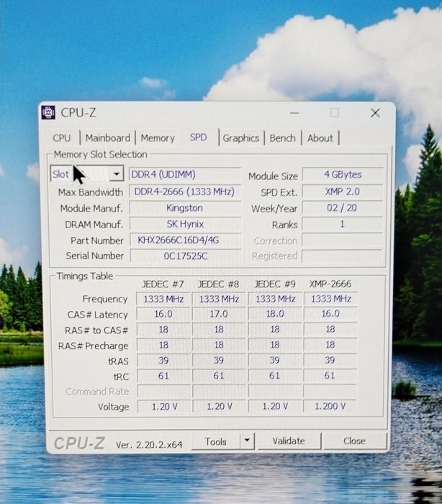Click the 02 / 20 Week/Year value
The image size is (442, 504).
(343, 207)
